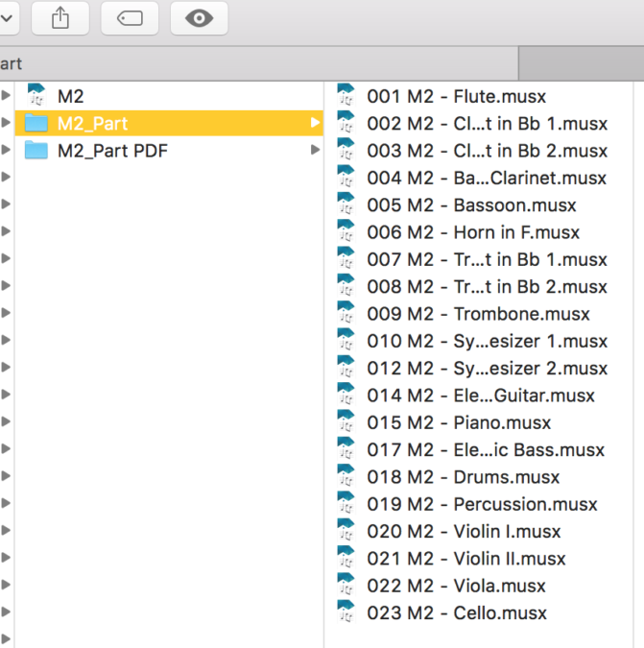Click the icon of 020 M2 - Violin I.musx
Viewport: 644px width, 648px height.
[346, 530]
